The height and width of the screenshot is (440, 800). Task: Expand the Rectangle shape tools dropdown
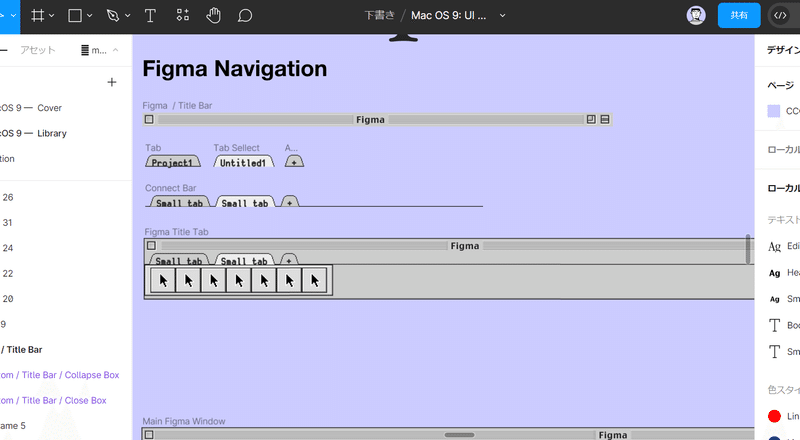point(90,16)
